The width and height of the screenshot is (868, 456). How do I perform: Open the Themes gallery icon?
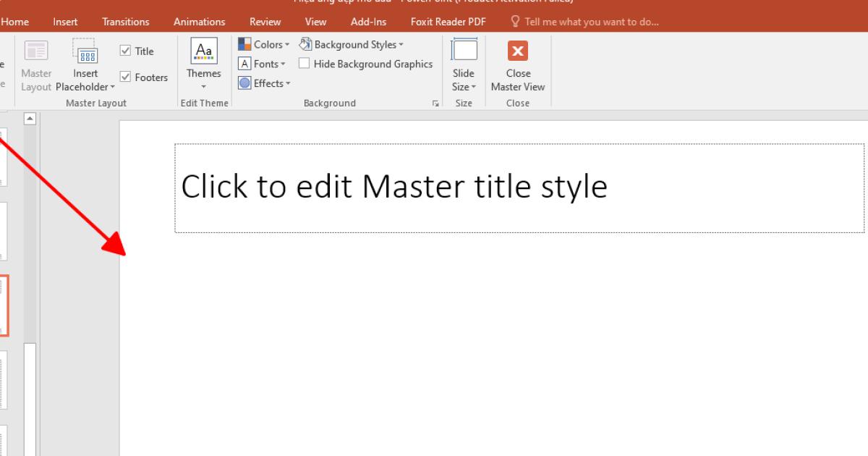pyautogui.click(x=203, y=51)
